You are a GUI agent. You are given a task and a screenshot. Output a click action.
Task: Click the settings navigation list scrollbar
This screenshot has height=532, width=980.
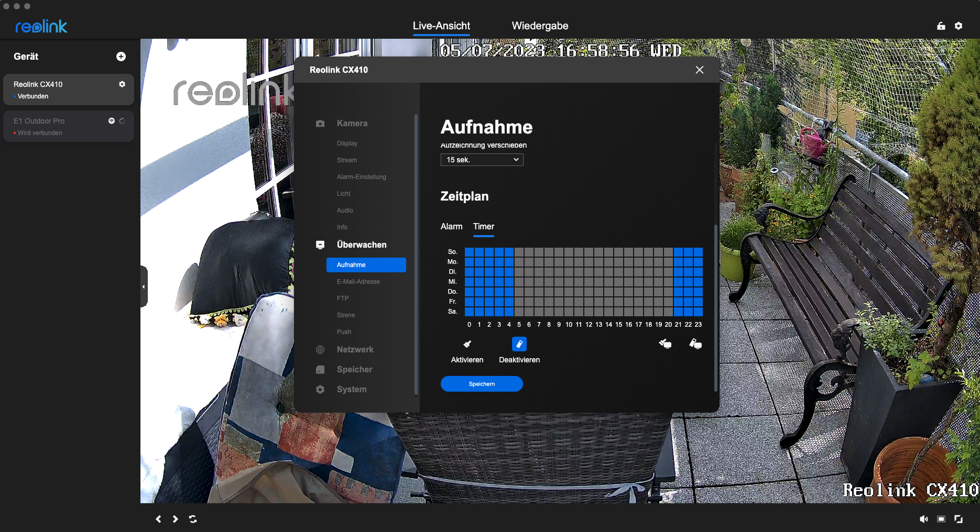coord(416,254)
